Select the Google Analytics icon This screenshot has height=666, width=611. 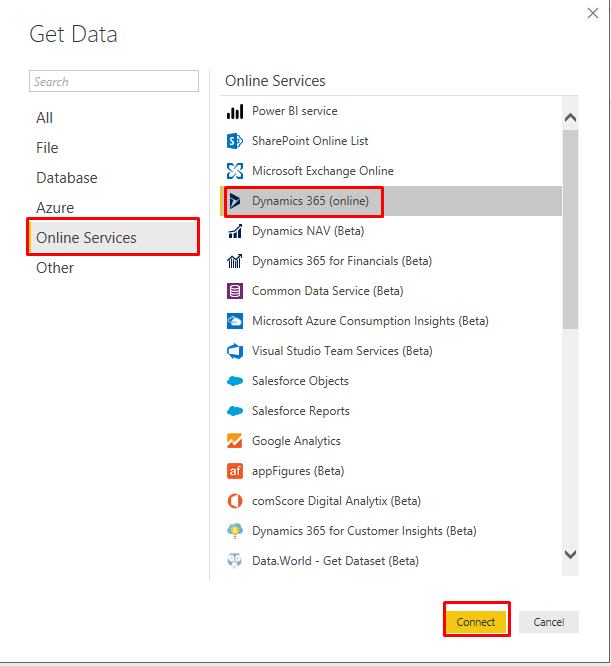tap(235, 441)
